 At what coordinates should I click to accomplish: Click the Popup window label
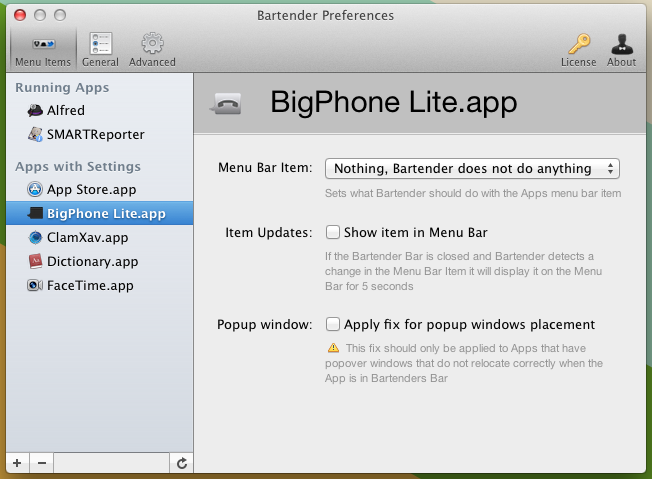point(265,324)
